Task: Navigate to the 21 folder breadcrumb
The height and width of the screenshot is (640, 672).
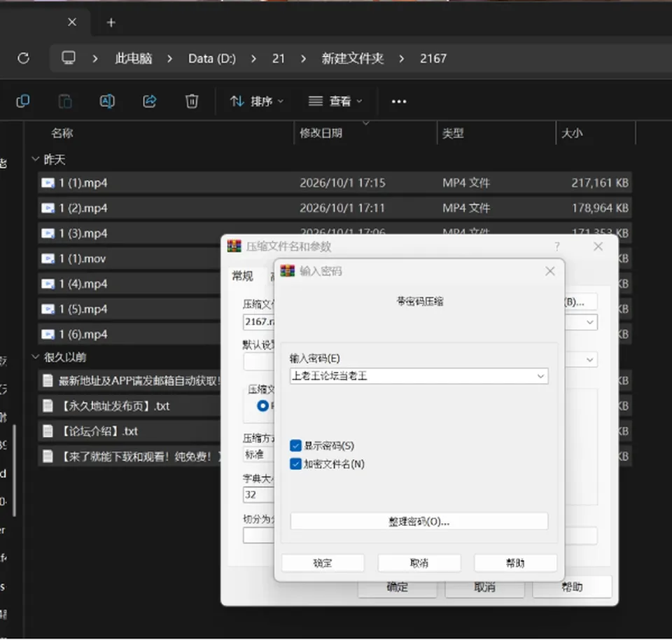Action: coord(279,58)
